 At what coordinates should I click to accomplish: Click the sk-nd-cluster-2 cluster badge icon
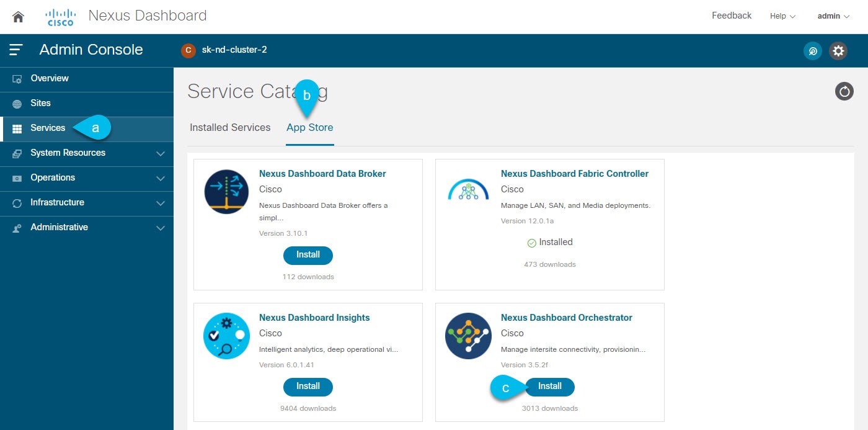pos(188,50)
